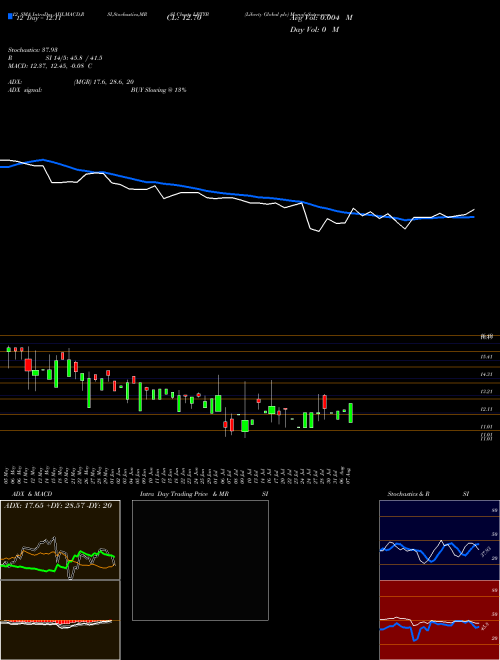Click the 'ADX: 17.65 +DY: 28.57 -DY: 20' header
Image resolution: width=500 pixels, height=660 pixels.
tap(58, 506)
